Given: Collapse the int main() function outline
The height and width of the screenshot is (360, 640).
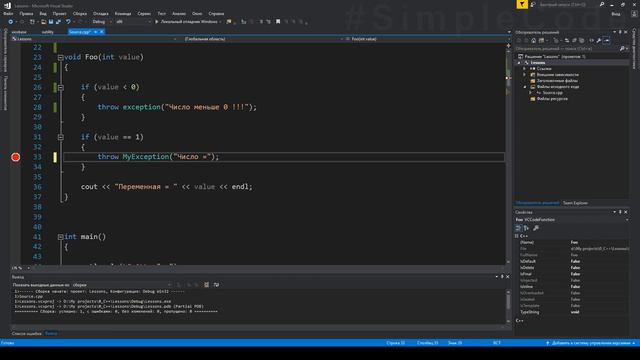Looking at the screenshot, I should point(60,237).
